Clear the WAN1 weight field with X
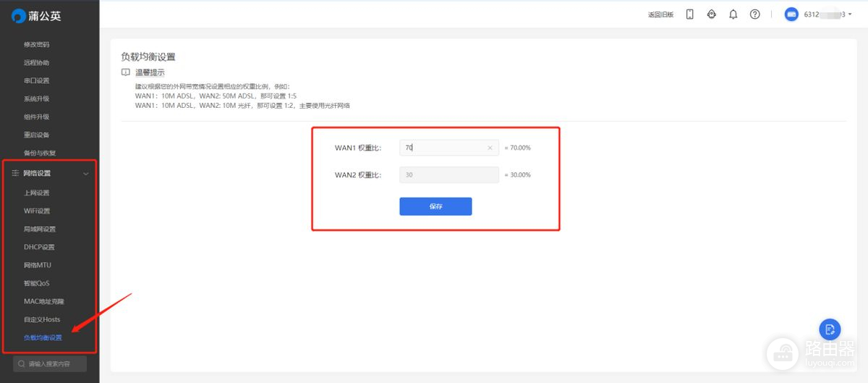868x383 pixels. point(490,148)
